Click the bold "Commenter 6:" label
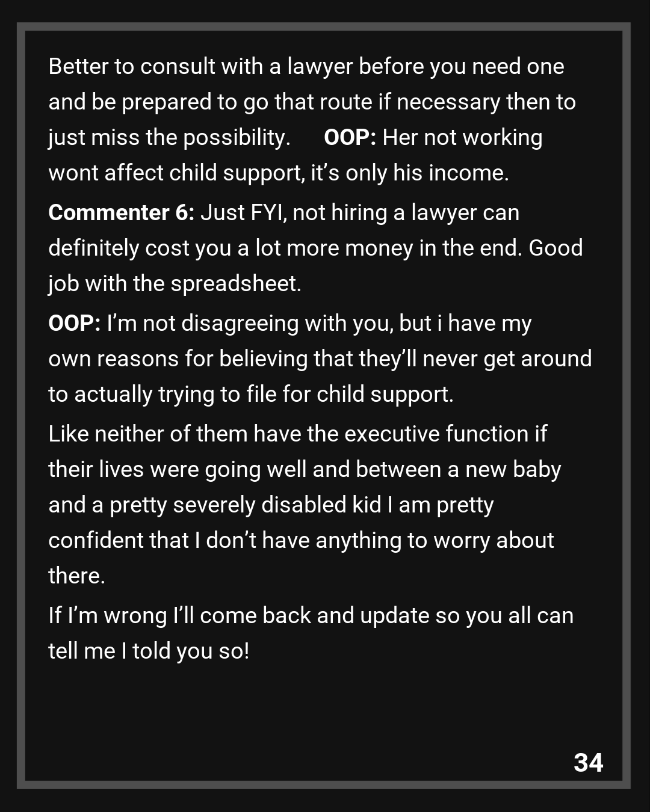The height and width of the screenshot is (812, 650). 121,212
